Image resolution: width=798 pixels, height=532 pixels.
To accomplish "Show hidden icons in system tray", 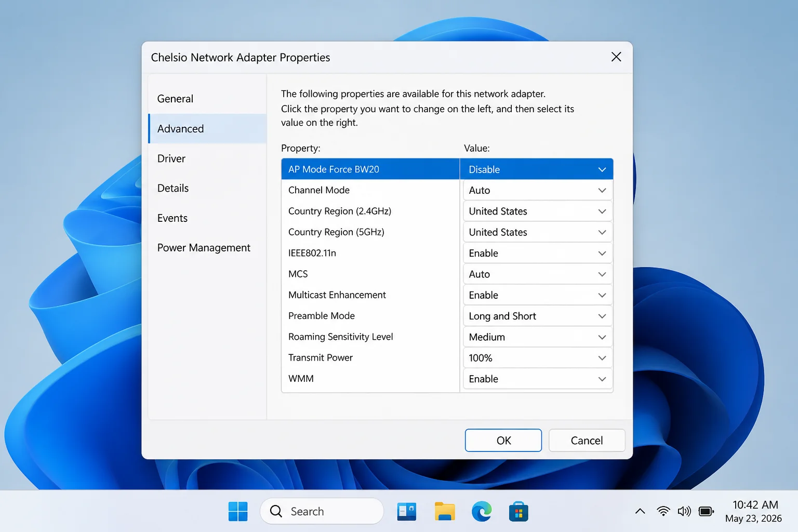I will 640,511.
